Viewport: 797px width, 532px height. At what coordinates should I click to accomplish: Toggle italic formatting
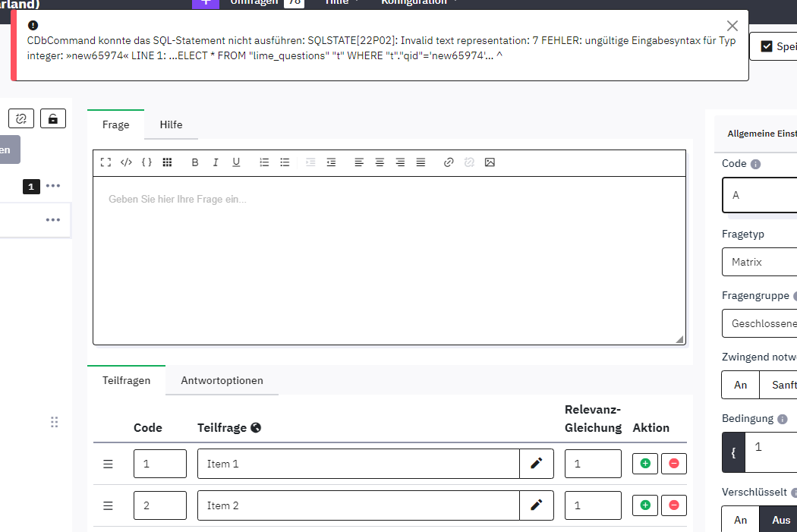(216, 162)
